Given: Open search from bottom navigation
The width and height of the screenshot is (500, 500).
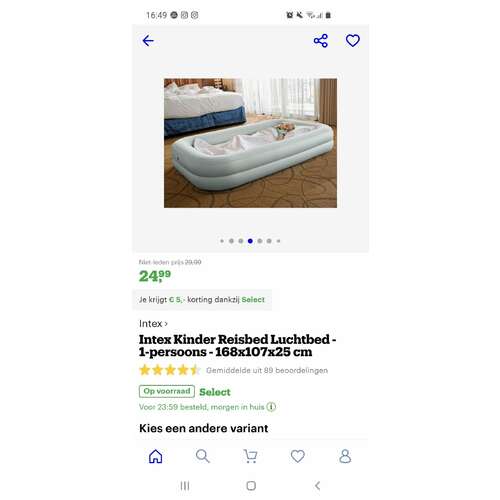Looking at the screenshot, I should tap(203, 456).
